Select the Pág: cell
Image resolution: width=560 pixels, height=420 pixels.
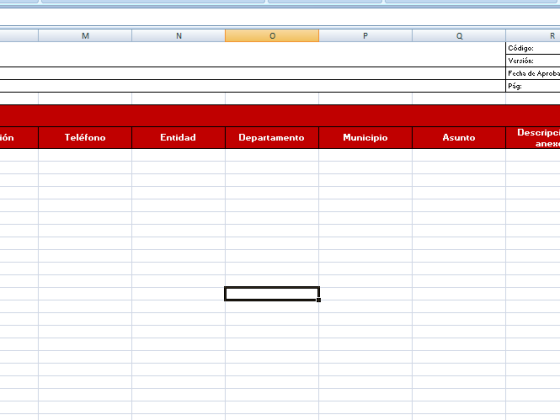pyautogui.click(x=533, y=86)
